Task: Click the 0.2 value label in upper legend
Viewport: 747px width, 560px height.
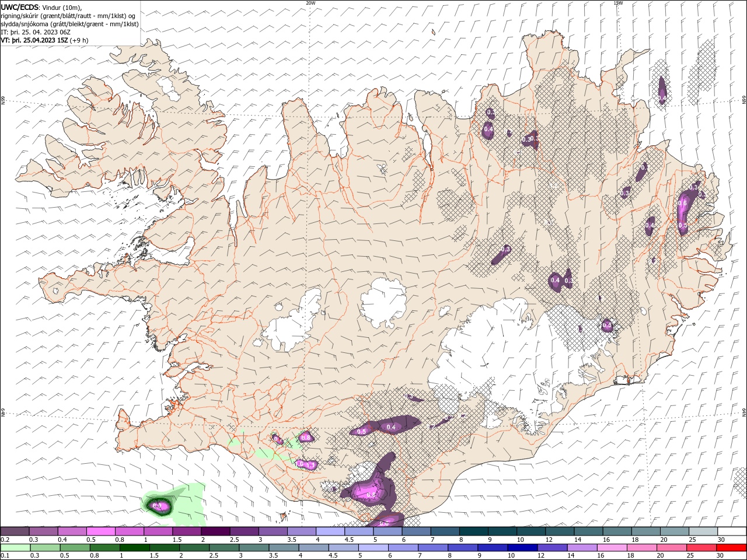Action: 5,540
